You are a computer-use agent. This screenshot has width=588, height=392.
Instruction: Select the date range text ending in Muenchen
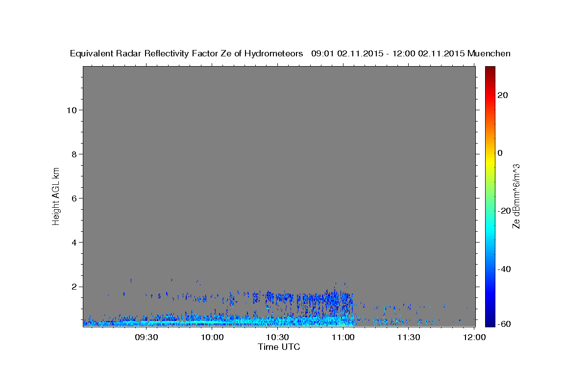click(411, 53)
